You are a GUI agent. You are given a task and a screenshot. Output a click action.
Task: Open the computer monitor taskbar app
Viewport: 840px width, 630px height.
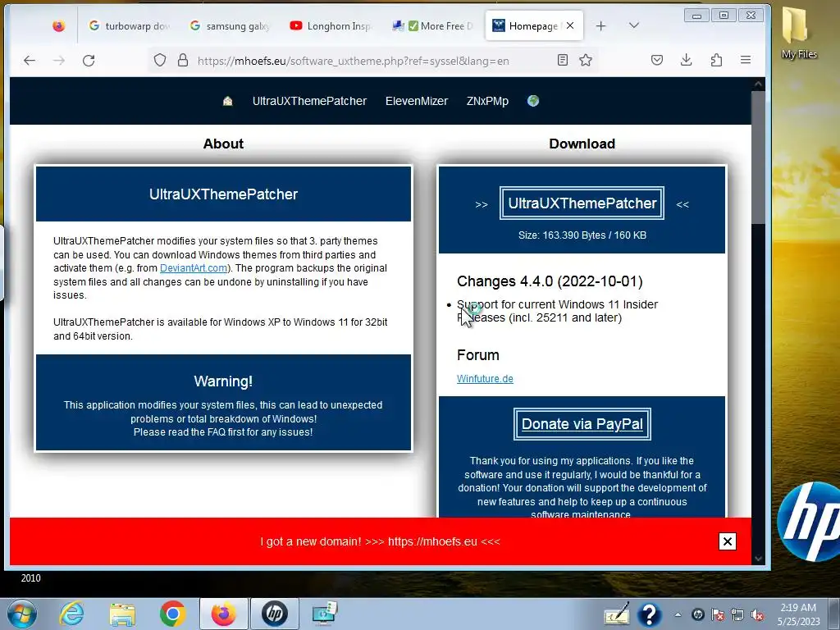point(325,614)
